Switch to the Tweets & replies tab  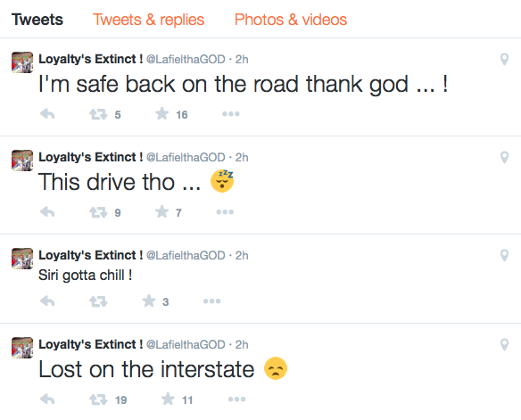click(x=148, y=20)
